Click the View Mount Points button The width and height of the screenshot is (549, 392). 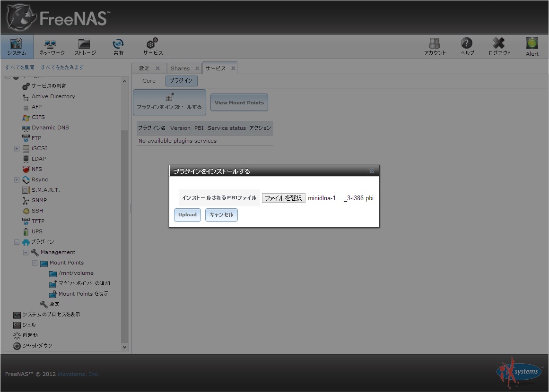pyautogui.click(x=239, y=102)
